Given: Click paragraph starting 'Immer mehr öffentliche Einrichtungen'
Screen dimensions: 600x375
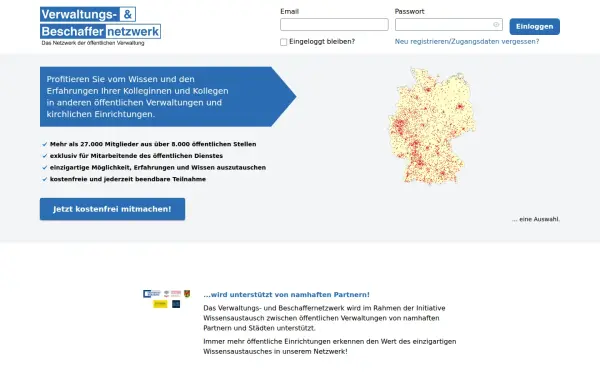Looking at the screenshot, I should tap(329, 346).
